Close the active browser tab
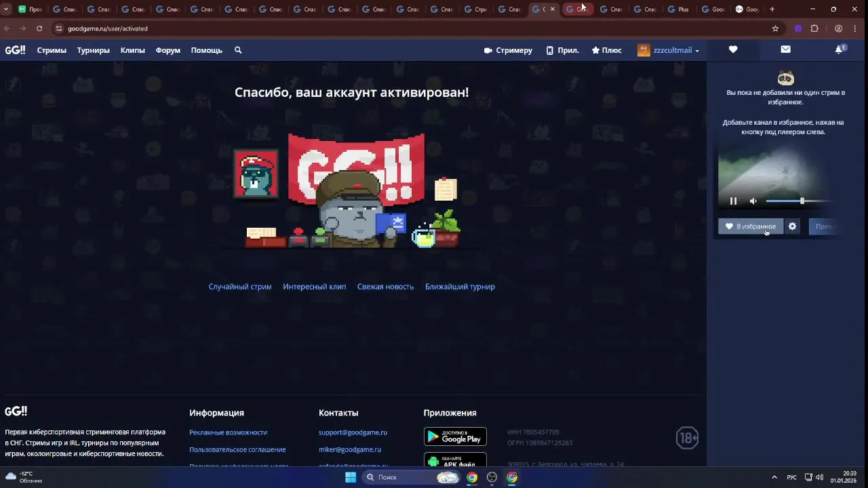868x488 pixels. pos(553,9)
